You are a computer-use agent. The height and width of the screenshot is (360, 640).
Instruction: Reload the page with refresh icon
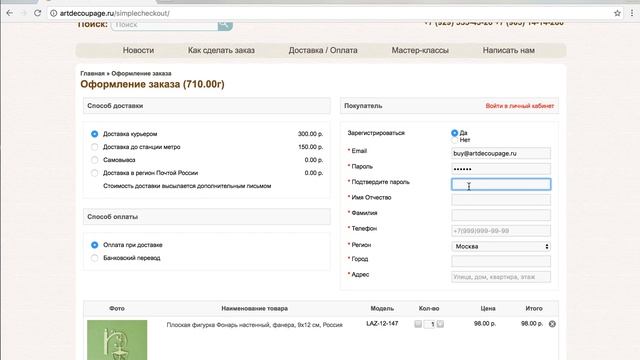[38, 13]
